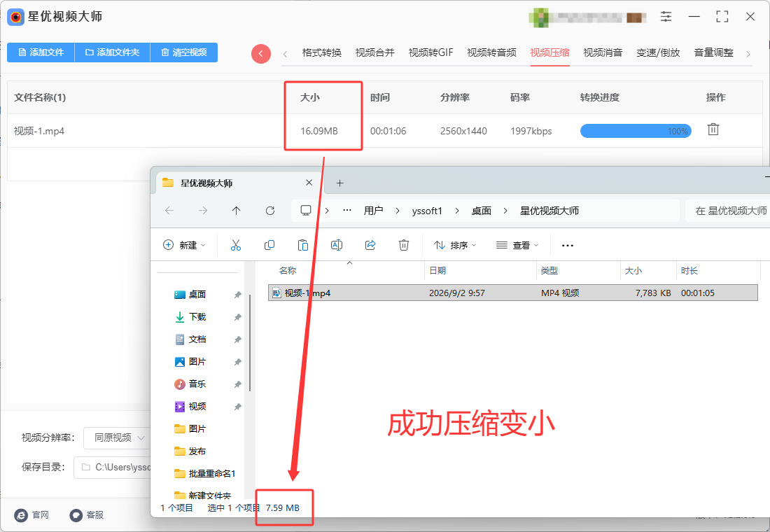770x532 pixels.
Task: Click the 16.09MB size value
Action: click(x=319, y=131)
